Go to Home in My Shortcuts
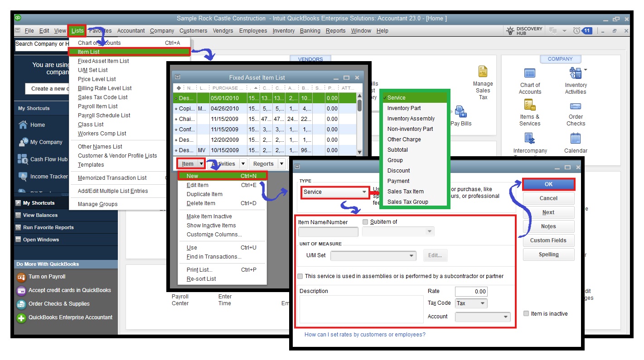Viewport: 644px width, 360px height. click(x=38, y=125)
